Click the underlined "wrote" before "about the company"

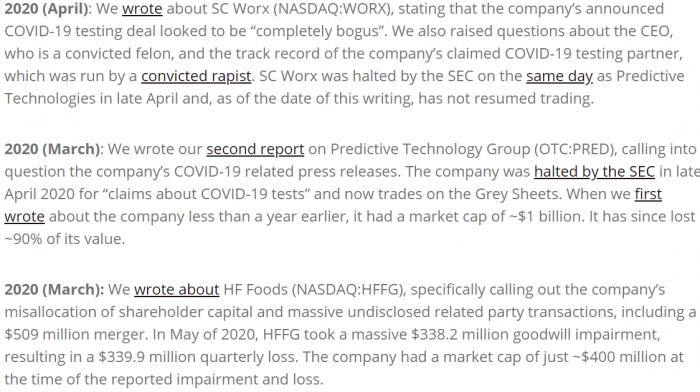pyautogui.click(x=25, y=217)
